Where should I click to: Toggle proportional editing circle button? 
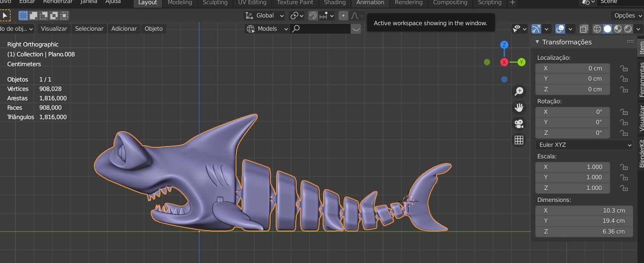[x=343, y=16]
